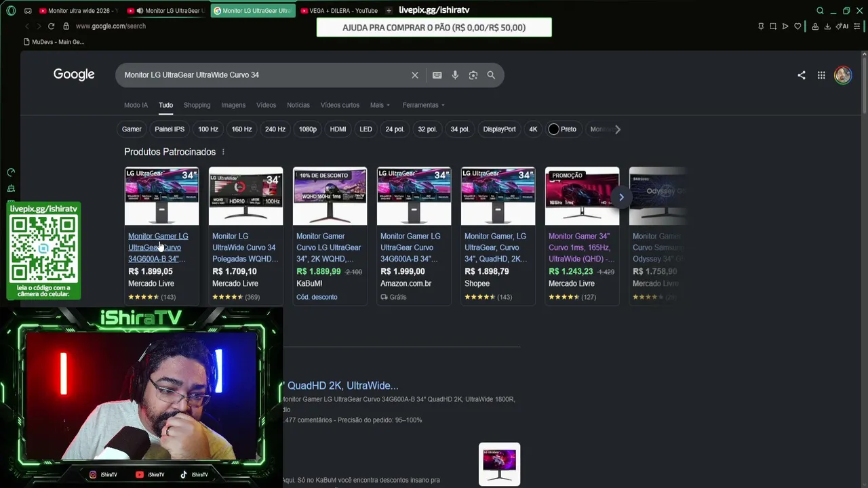The height and width of the screenshot is (488, 868).
Task: Apply the Painel IPS filter chip
Action: (x=170, y=129)
